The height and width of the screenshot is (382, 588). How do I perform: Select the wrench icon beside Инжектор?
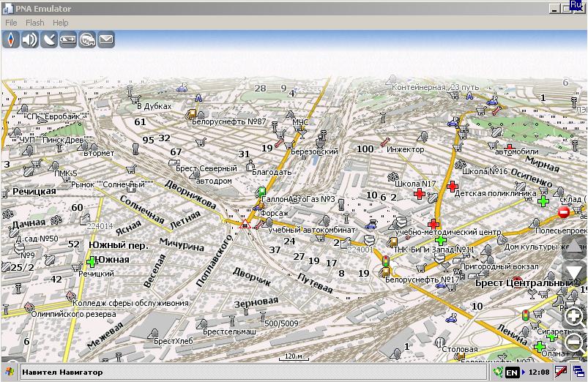(385, 142)
